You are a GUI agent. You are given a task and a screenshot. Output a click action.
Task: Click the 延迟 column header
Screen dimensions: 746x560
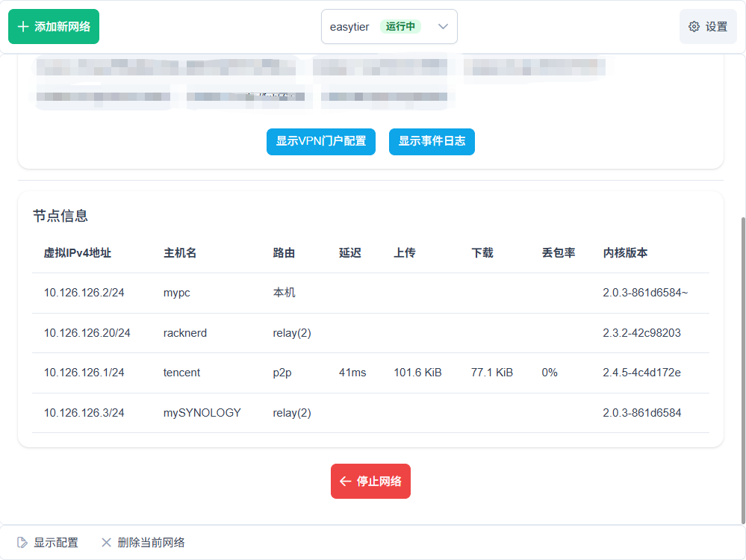349,253
